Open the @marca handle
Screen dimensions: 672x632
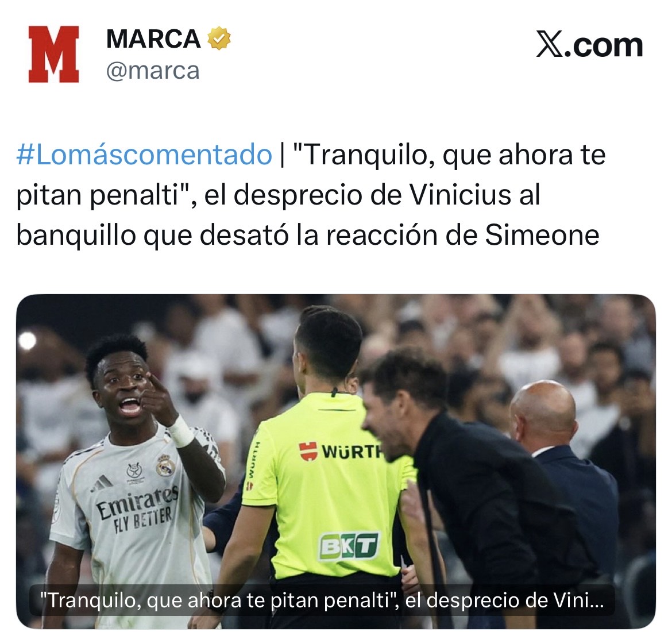tap(153, 71)
